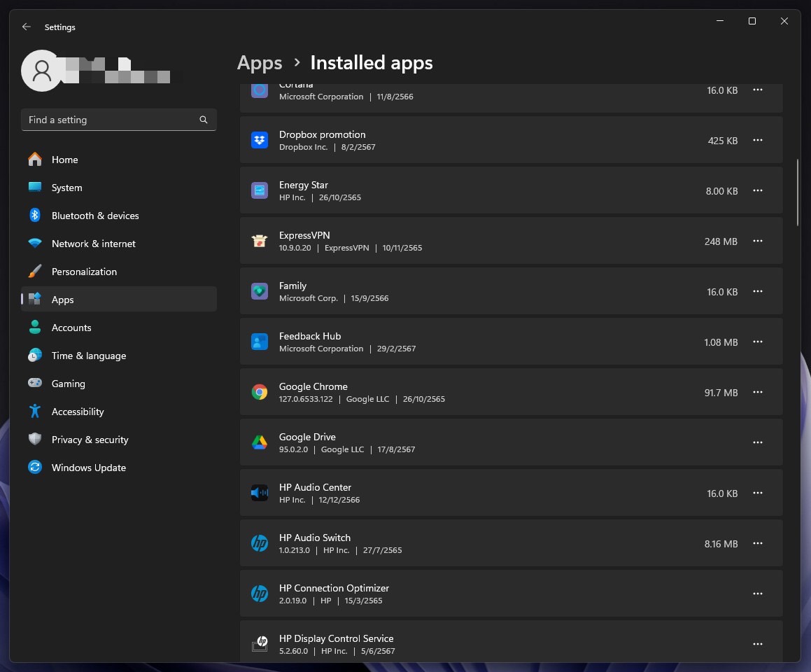
Task: Click the Google Chrome app name
Action: [313, 386]
